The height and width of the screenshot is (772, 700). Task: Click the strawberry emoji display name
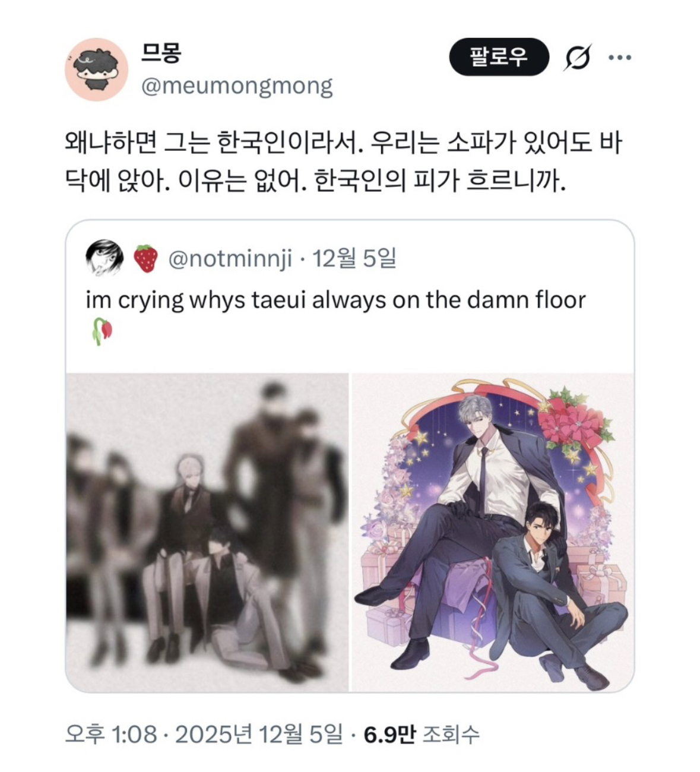click(145, 259)
